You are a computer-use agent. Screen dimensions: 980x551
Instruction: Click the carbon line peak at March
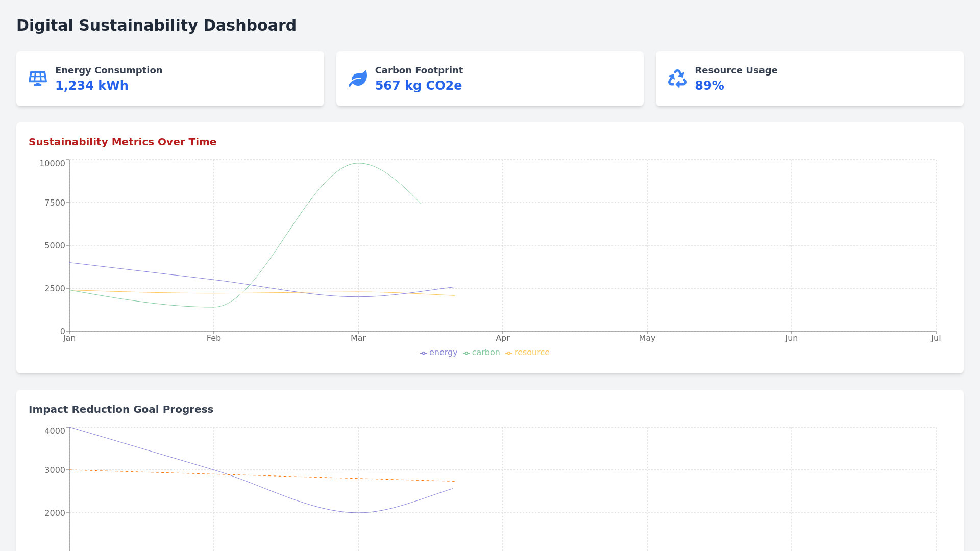359,163
